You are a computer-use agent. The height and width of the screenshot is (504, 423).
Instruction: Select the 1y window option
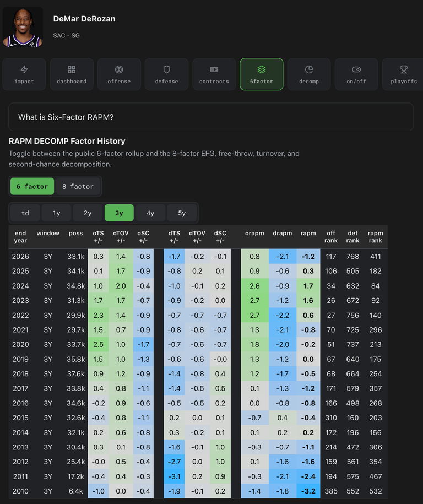click(56, 213)
